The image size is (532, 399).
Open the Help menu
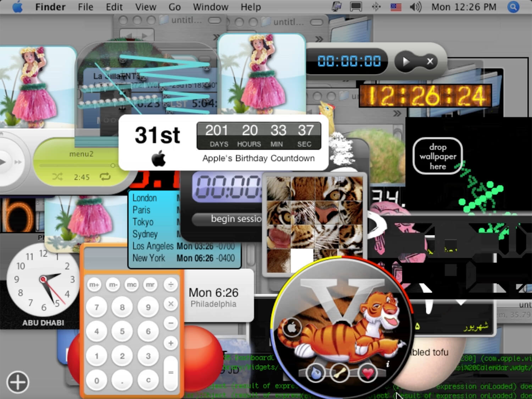[251, 7]
